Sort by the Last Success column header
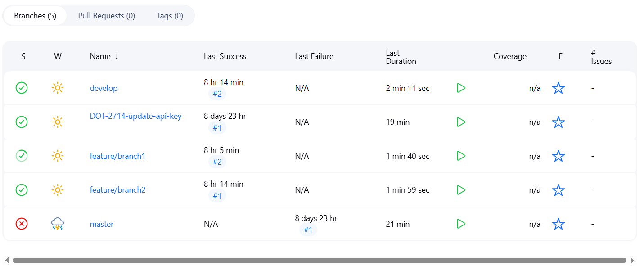 [x=225, y=56]
